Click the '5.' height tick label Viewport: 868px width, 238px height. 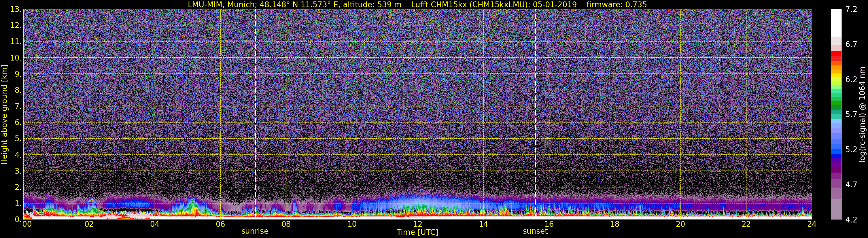(x=18, y=139)
